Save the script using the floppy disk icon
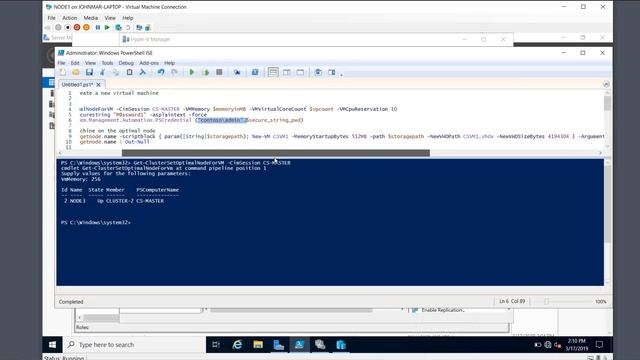 (x=89, y=72)
